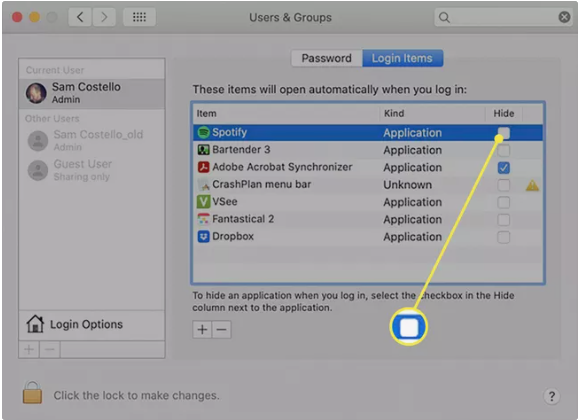Click in the search input field
This screenshot has height=420, width=584.
(x=504, y=17)
